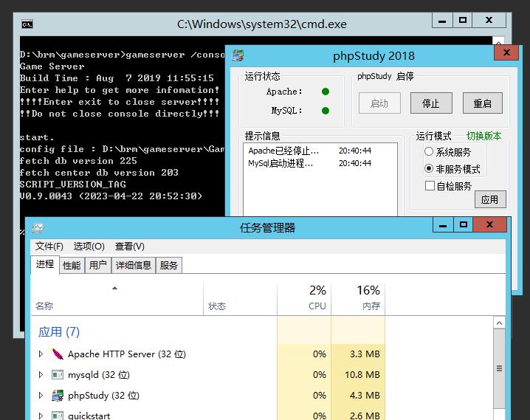Click the cmd.exe window title icon

click(x=27, y=24)
